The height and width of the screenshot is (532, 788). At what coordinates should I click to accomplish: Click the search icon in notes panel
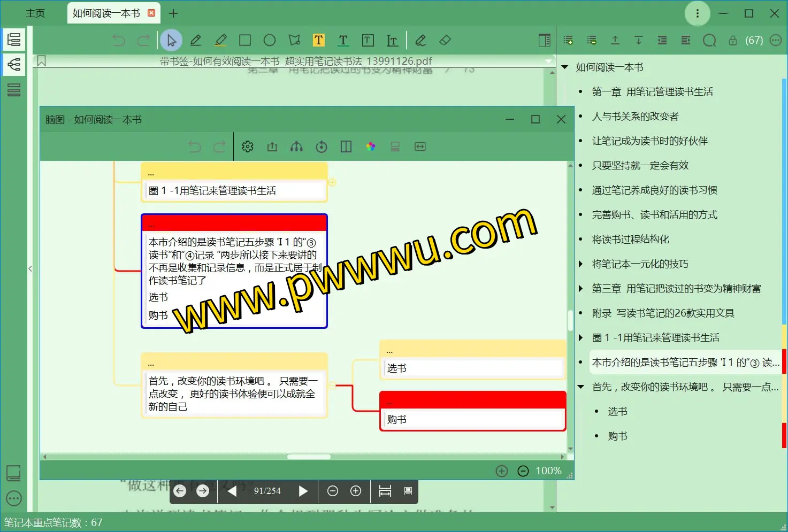pyautogui.click(x=709, y=40)
